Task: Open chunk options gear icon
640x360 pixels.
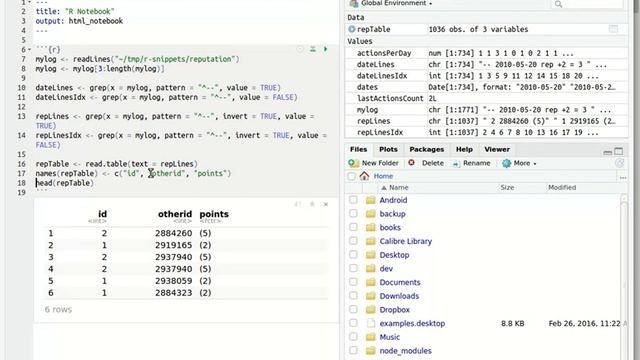Action: (x=300, y=49)
